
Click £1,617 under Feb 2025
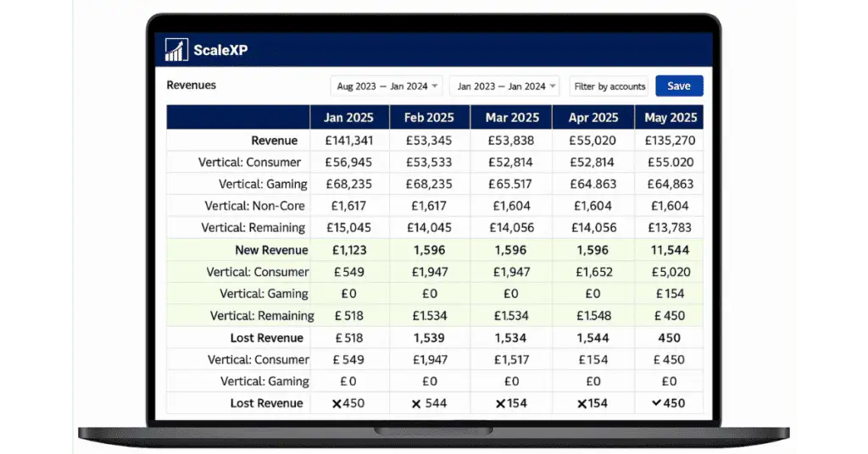click(x=429, y=206)
